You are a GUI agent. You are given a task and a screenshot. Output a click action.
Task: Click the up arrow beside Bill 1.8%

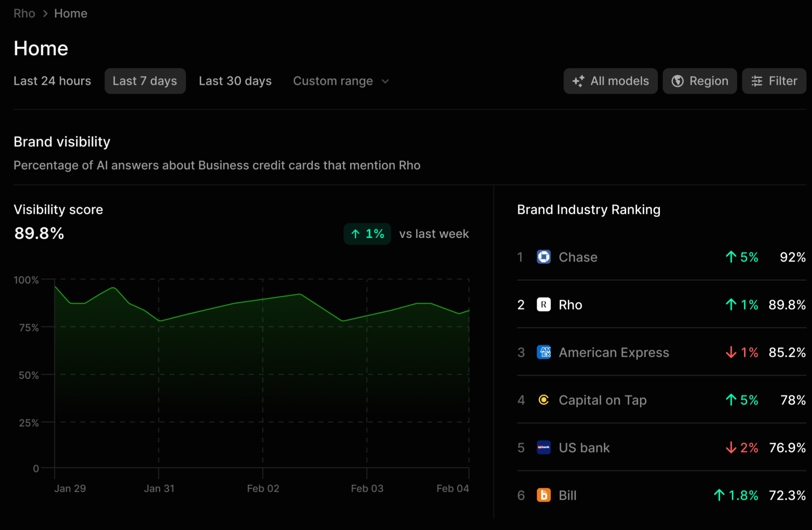pos(719,495)
